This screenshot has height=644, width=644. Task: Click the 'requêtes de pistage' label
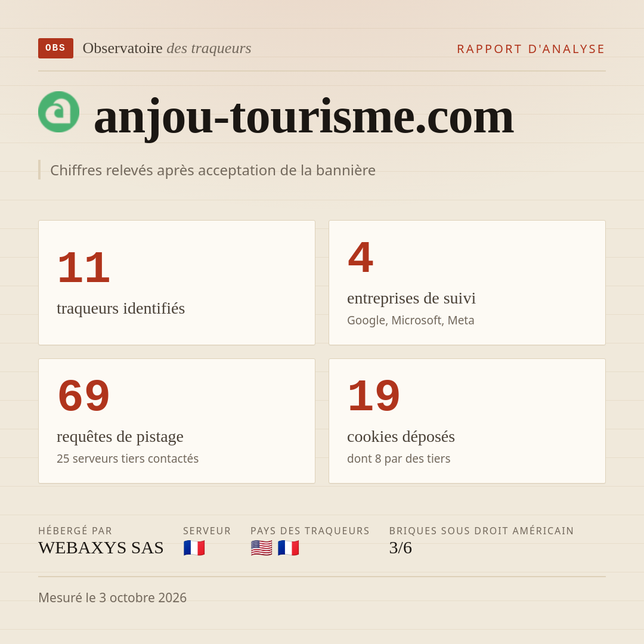[120, 436]
